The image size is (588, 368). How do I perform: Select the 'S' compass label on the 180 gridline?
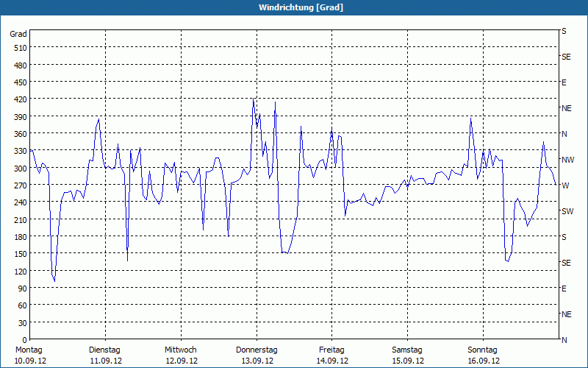pyautogui.click(x=564, y=237)
